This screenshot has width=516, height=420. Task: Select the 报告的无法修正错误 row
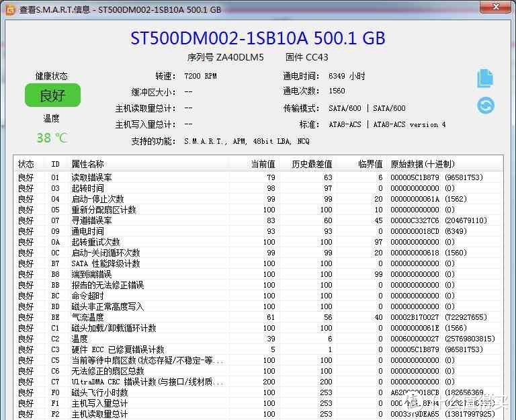258,285
